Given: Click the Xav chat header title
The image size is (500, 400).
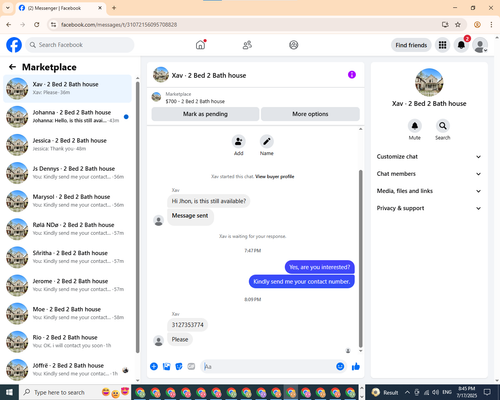Looking at the screenshot, I should click(209, 75).
